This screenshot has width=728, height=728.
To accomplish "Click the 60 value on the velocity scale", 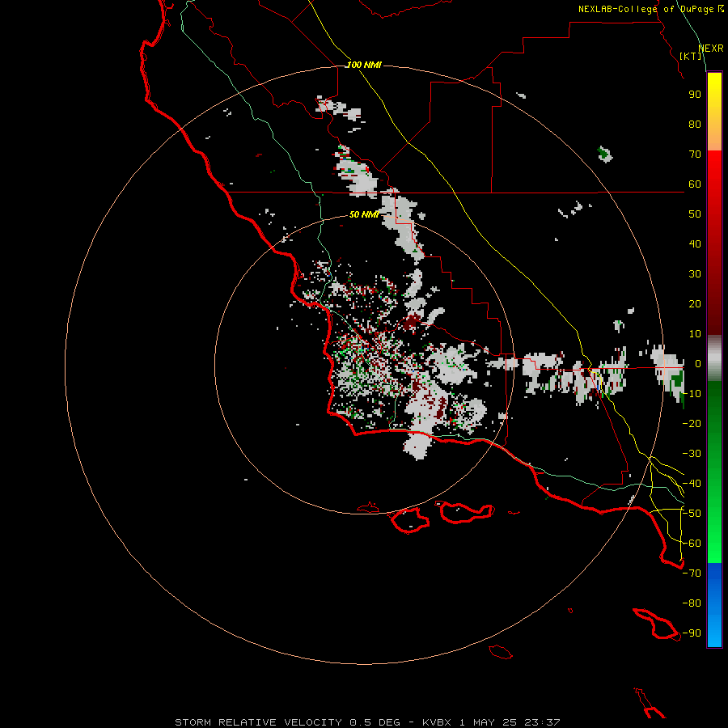I will 695,184.
